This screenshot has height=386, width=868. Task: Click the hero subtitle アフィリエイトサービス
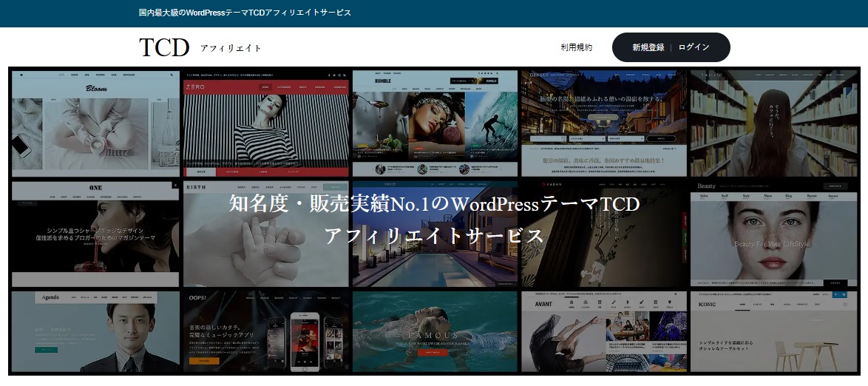[x=434, y=236]
